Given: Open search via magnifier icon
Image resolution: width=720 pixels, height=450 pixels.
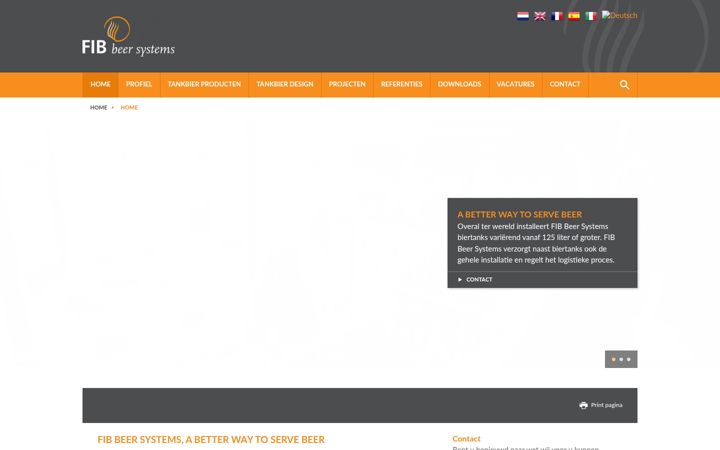Looking at the screenshot, I should (624, 84).
